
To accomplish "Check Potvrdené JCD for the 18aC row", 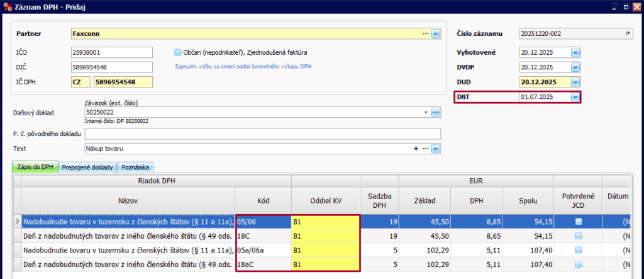I will (x=578, y=263).
